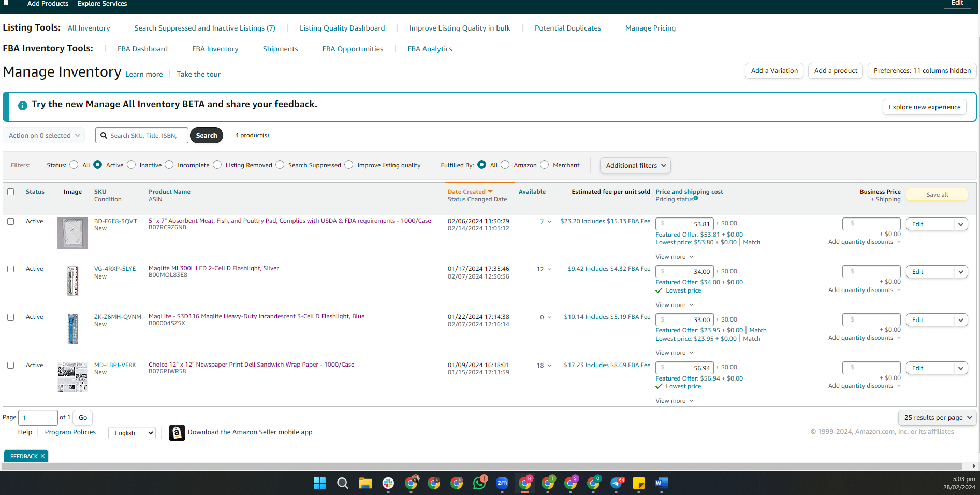Screen dimensions: 980x495
Task: Check the select-all header checkbox
Action: coord(10,192)
